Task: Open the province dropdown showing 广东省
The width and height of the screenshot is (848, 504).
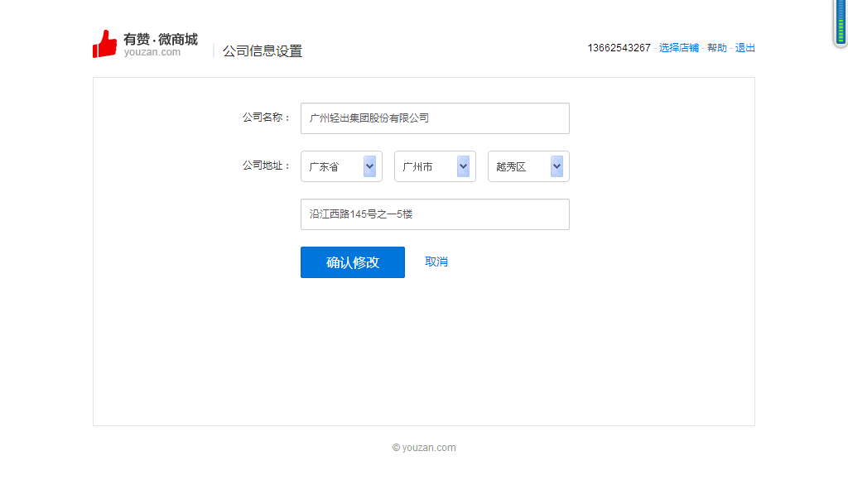Action: coord(341,166)
